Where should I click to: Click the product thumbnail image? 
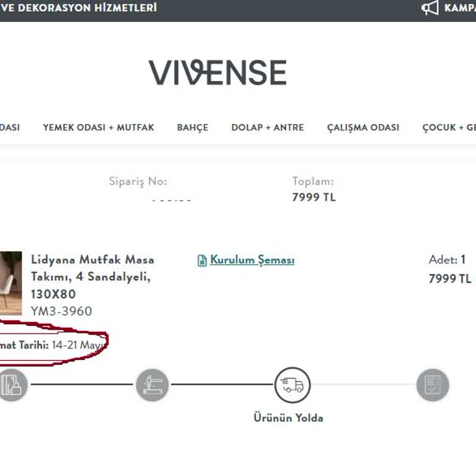click(x=11, y=283)
